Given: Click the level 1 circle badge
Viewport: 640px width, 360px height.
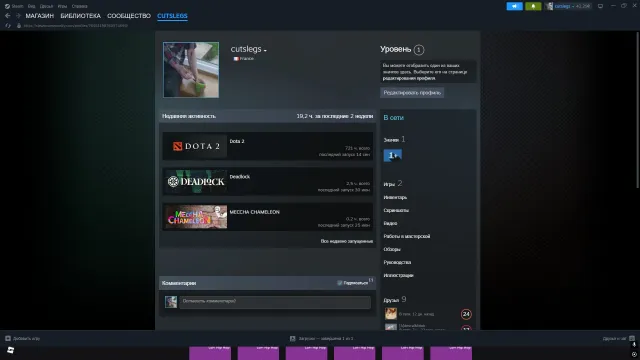Looking at the screenshot, I should click(x=418, y=50).
